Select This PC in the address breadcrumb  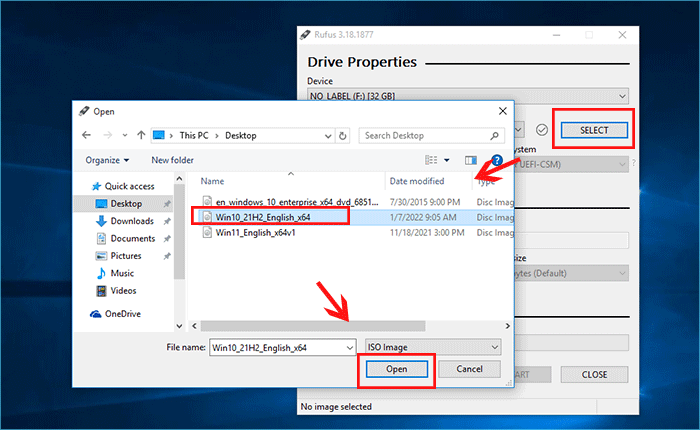[194, 135]
